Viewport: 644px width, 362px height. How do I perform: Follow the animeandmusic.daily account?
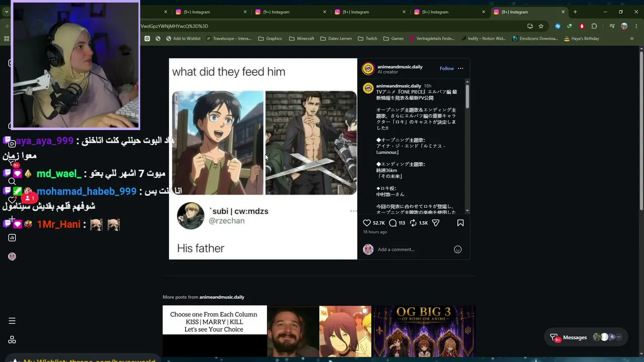point(447,68)
